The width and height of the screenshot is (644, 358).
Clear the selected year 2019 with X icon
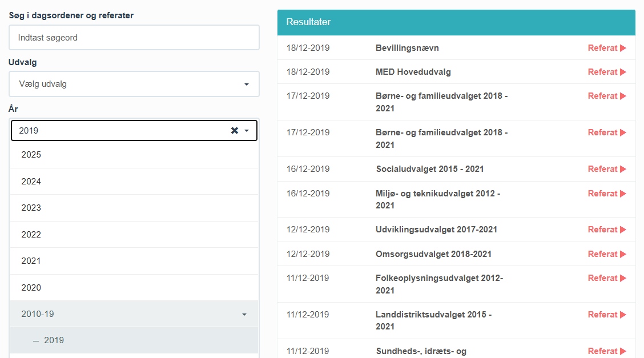point(234,131)
